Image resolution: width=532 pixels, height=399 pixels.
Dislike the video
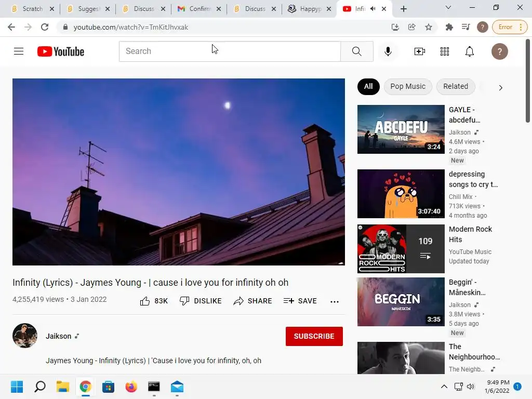click(201, 301)
